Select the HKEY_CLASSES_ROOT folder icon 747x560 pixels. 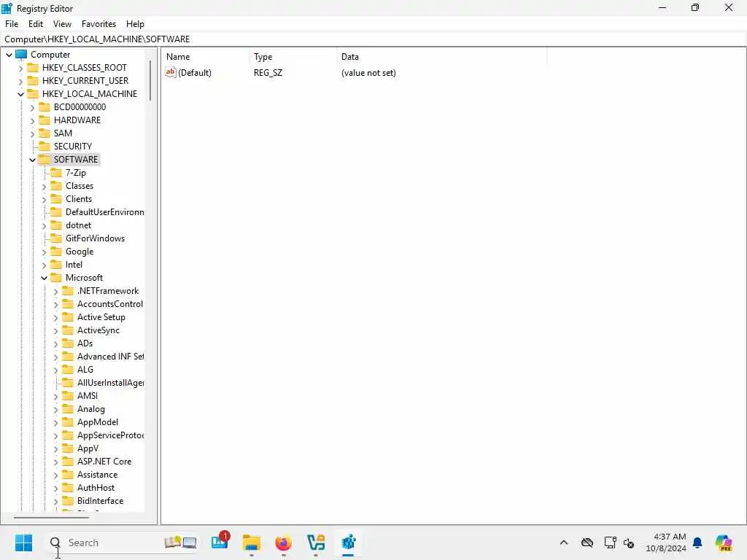[33, 67]
